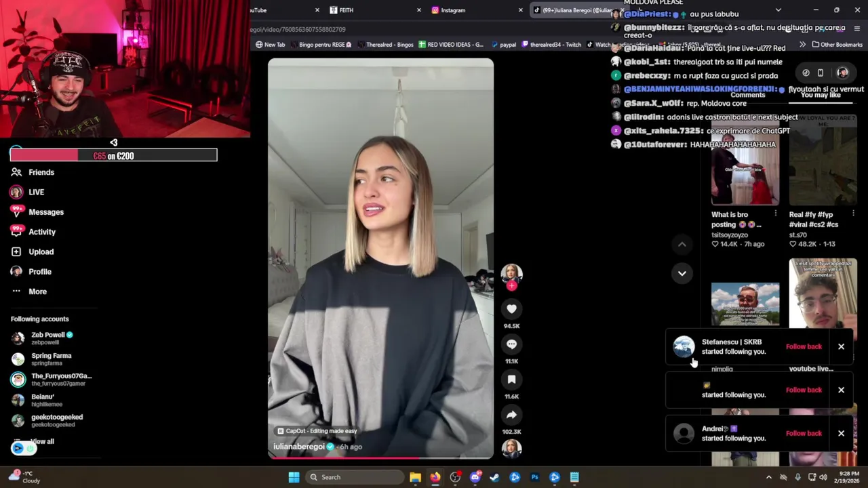868x488 pixels.
Task: Like the video with the heart icon
Action: pos(511,309)
